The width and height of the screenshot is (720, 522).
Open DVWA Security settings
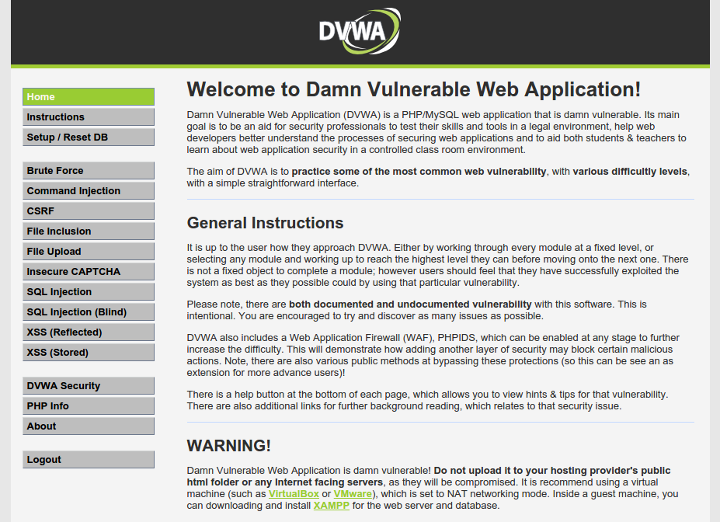coord(89,386)
